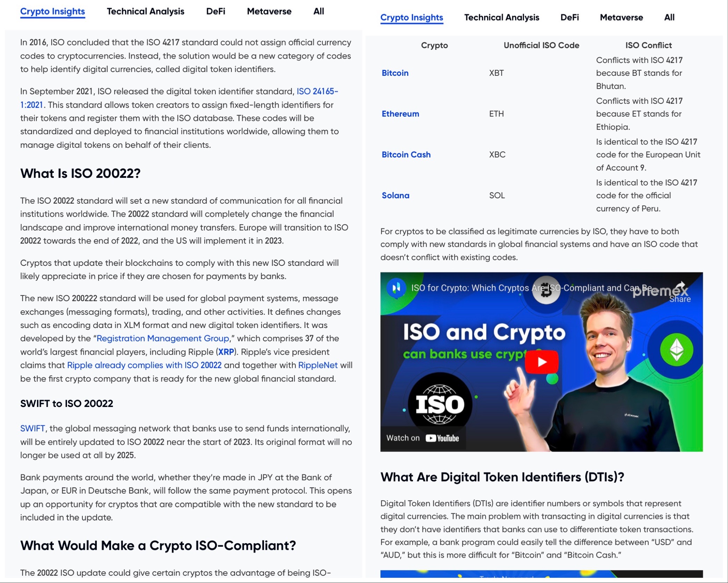Open Metaverse tab in right pane

(621, 17)
